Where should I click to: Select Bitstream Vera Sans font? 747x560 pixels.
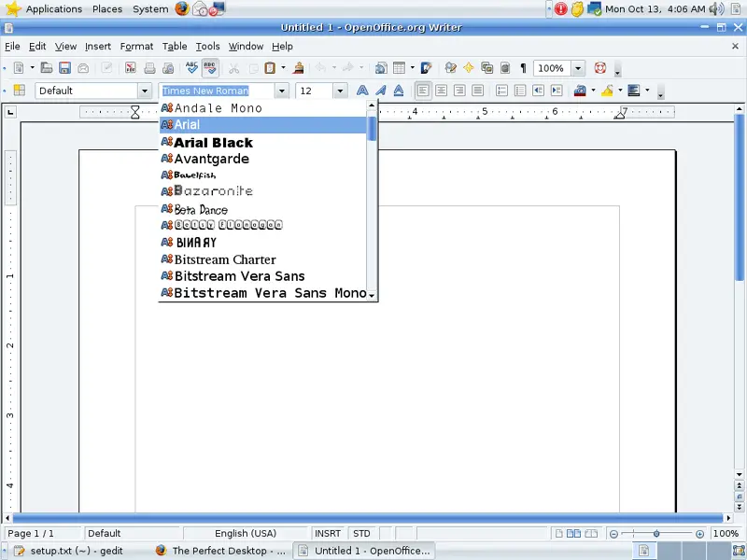click(x=263, y=276)
